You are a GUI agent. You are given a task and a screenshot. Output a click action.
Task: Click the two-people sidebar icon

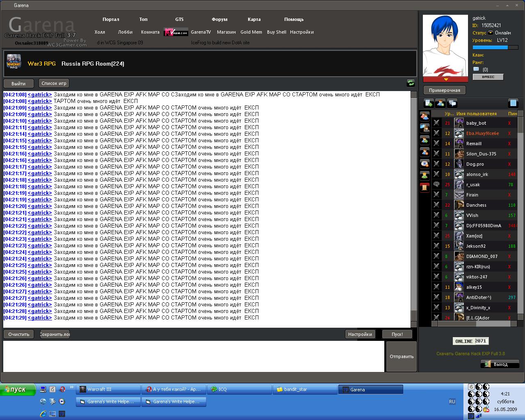425,116
